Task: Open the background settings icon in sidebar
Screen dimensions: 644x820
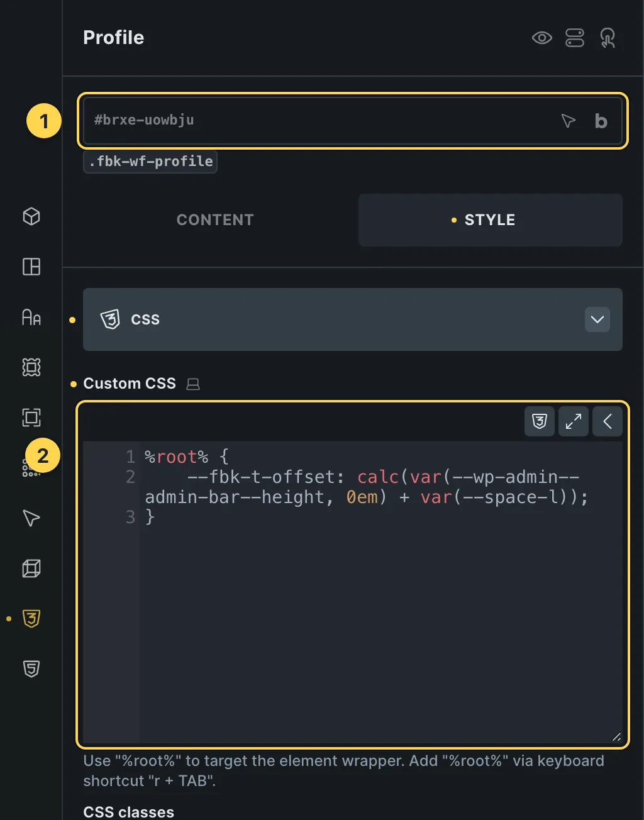Action: (31, 367)
